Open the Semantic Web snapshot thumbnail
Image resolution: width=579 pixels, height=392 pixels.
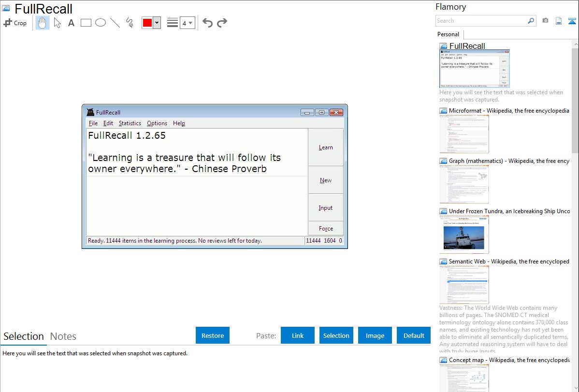[464, 285]
